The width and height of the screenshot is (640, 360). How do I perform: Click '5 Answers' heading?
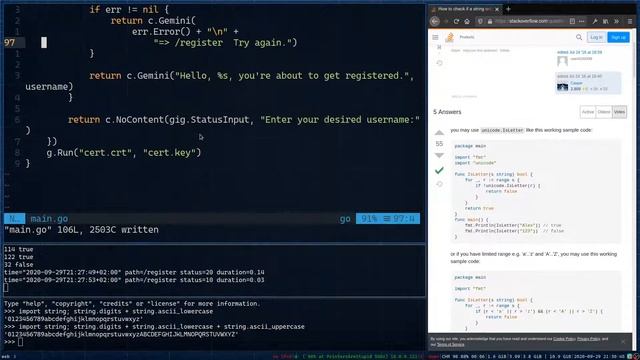pyautogui.click(x=447, y=112)
